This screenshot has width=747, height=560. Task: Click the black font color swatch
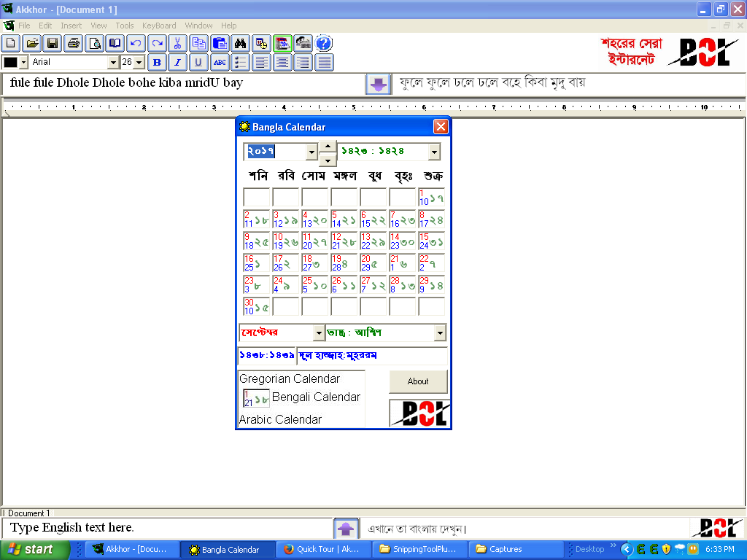coord(10,63)
